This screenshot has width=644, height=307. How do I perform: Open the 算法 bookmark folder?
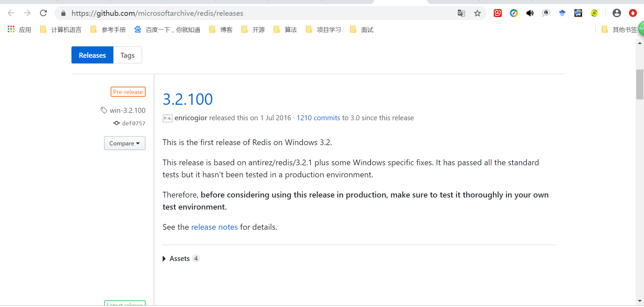click(285, 30)
